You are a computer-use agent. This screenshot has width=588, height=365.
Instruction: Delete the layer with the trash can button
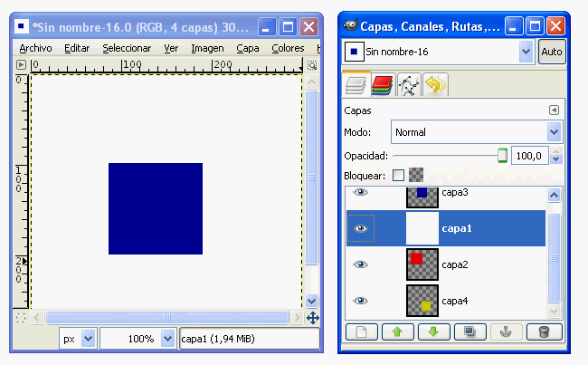click(544, 332)
